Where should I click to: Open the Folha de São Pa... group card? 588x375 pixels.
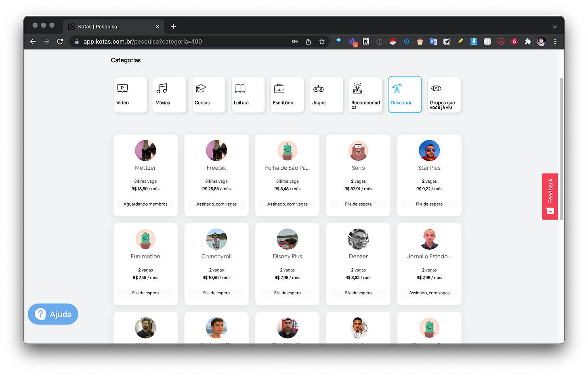click(x=288, y=175)
